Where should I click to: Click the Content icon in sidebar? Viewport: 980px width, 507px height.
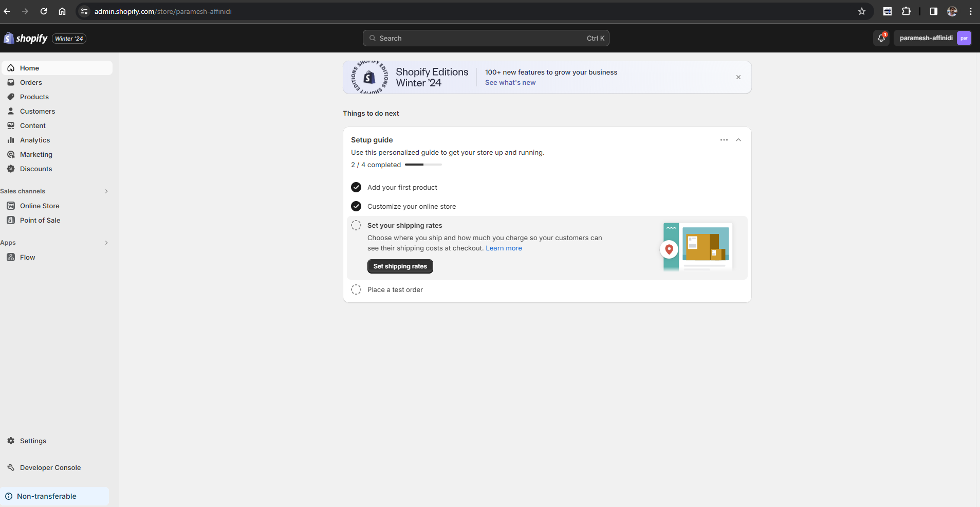click(11, 125)
